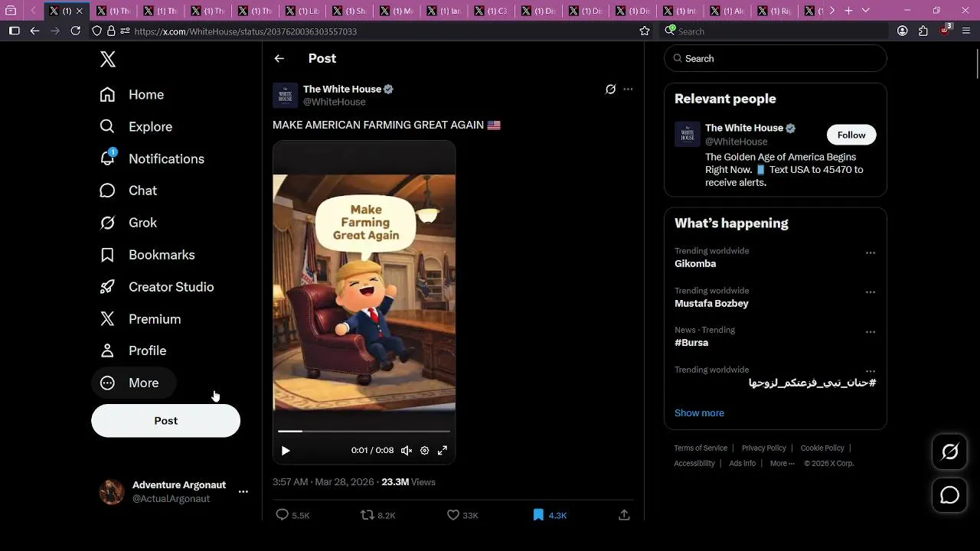The image size is (980, 551).
Task: Expand the More menu in the sidebar
Action: 134,383
